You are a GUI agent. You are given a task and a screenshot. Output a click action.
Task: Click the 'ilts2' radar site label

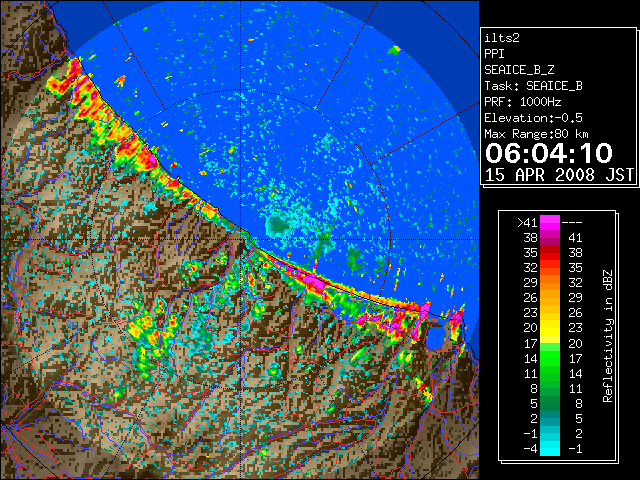[x=502, y=38]
